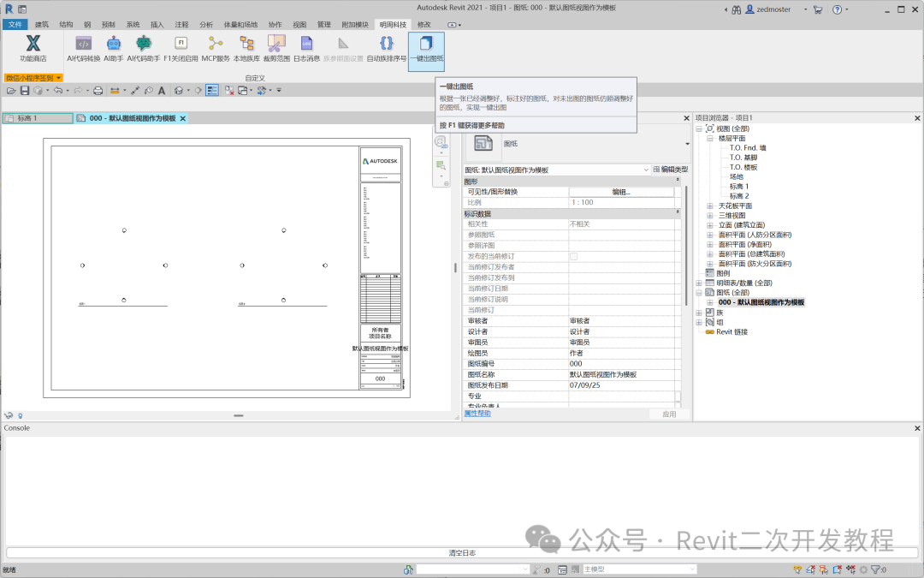Select the aligned dimension tool in quick access
Screen dimensions: 924x578
pos(115,90)
